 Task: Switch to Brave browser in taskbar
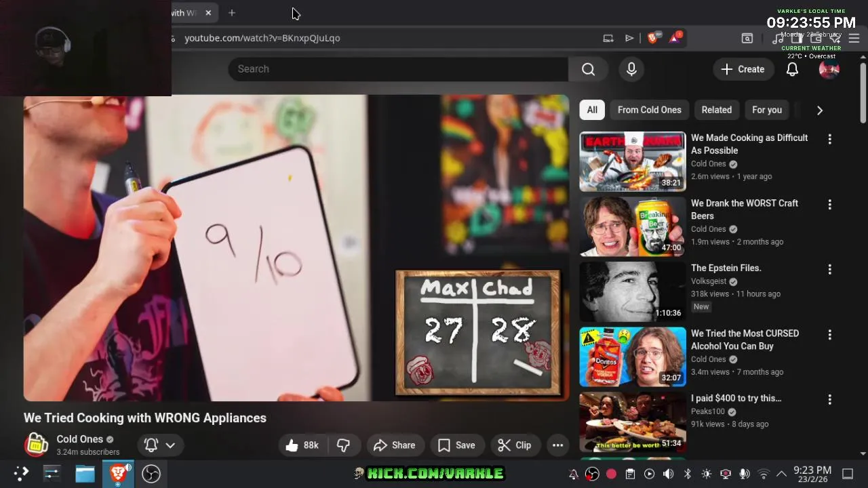coord(118,473)
